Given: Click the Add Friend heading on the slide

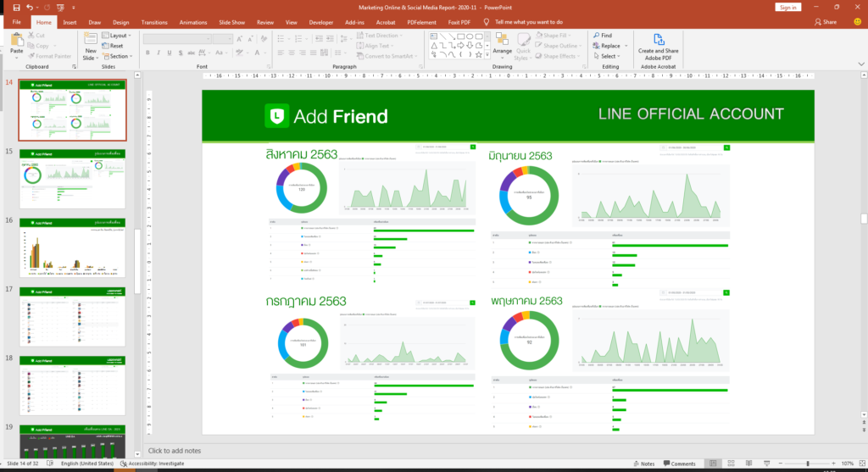Looking at the screenshot, I should [340, 116].
